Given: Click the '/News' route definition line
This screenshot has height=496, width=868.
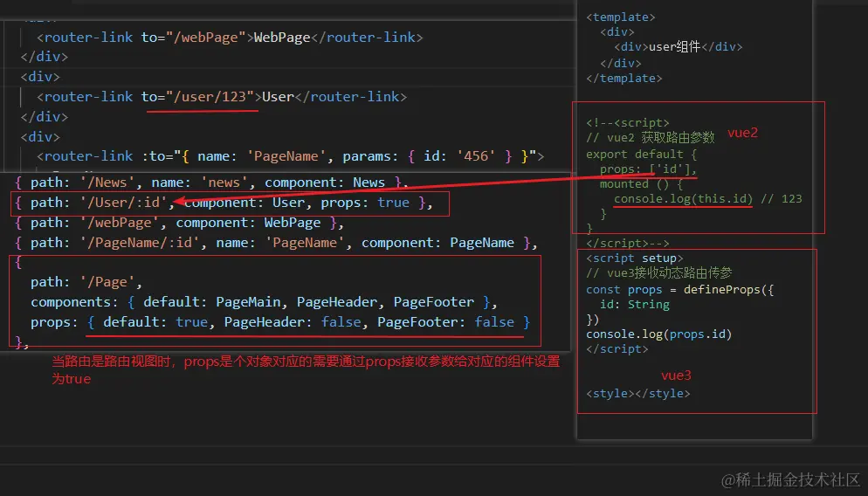Looking at the screenshot, I should [x=211, y=183].
